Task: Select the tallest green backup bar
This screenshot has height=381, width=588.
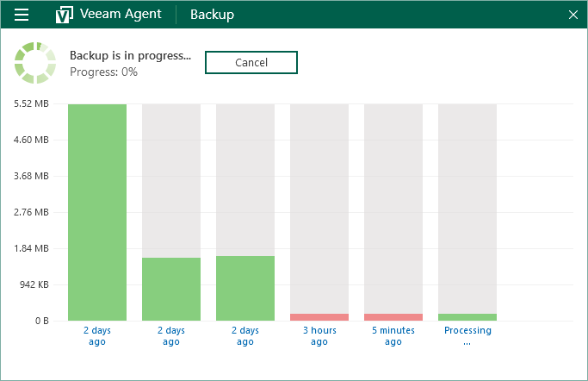Action: pos(97,212)
